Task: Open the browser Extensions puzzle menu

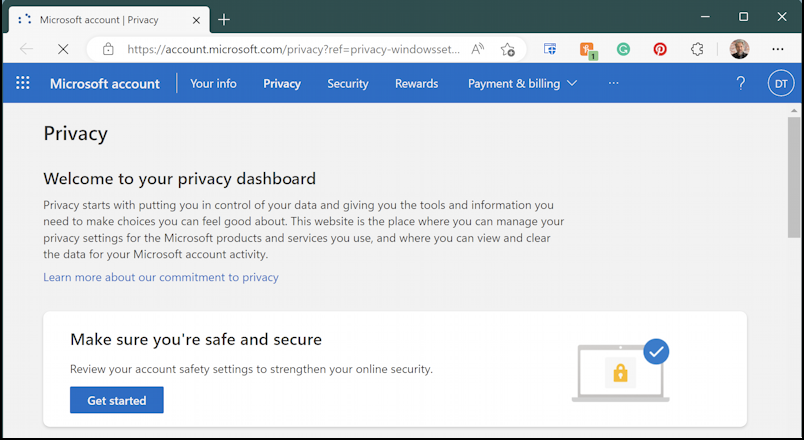Action: tap(697, 49)
